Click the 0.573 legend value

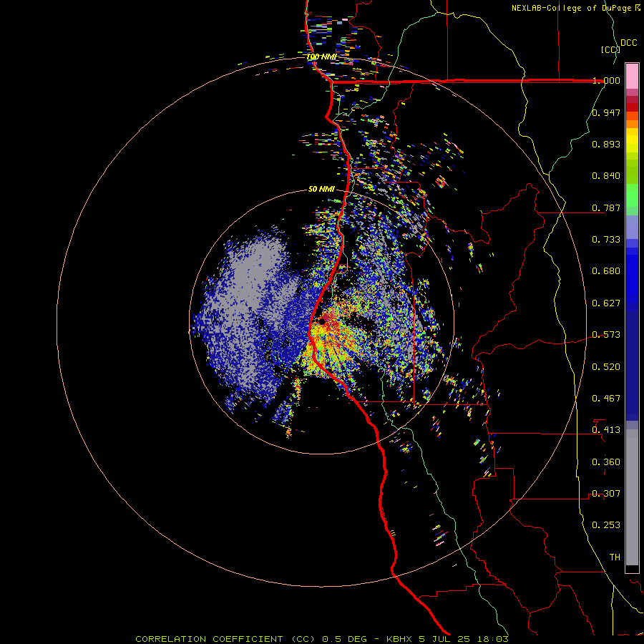606,335
